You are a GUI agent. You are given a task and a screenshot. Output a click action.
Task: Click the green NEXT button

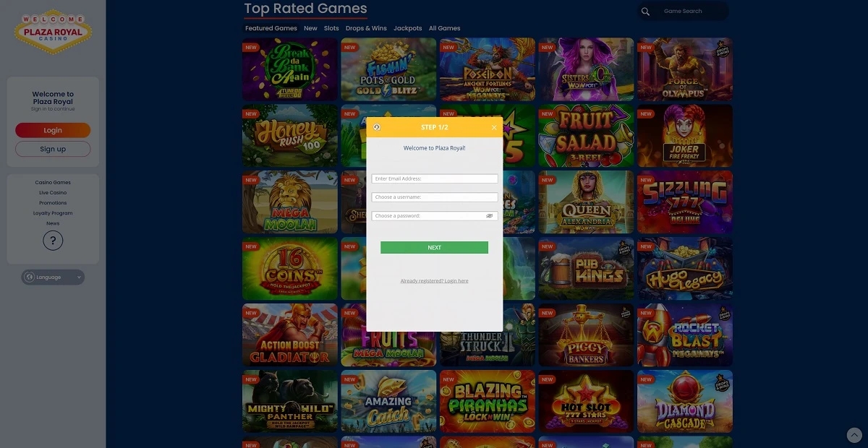[x=434, y=247]
